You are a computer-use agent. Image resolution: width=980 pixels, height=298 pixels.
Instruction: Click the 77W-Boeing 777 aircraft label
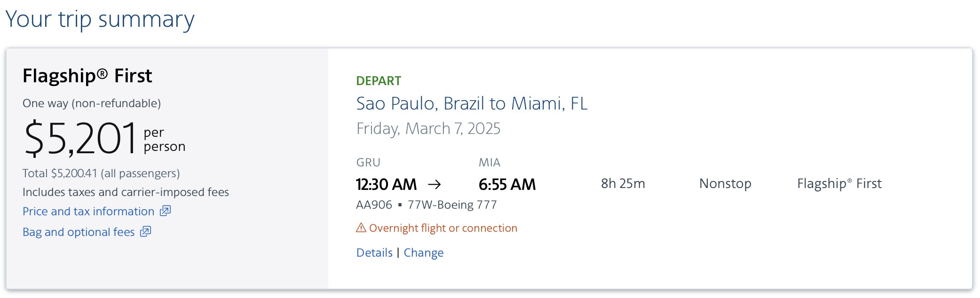pos(452,205)
